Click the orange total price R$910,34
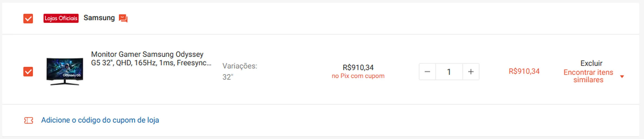Viewport: 644px width, 139px height. tap(524, 71)
